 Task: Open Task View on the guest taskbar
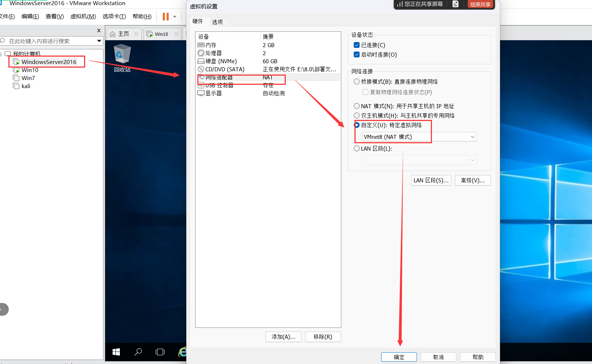click(160, 352)
